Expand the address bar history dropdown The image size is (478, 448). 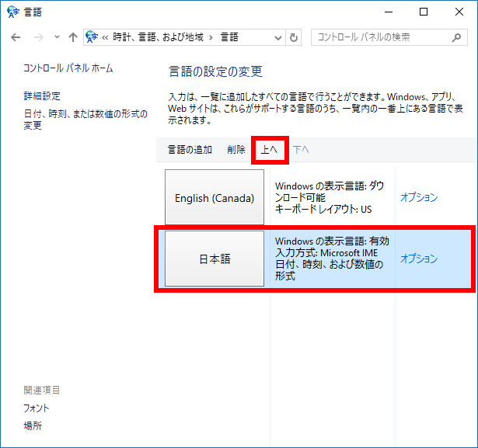pyautogui.click(x=278, y=38)
